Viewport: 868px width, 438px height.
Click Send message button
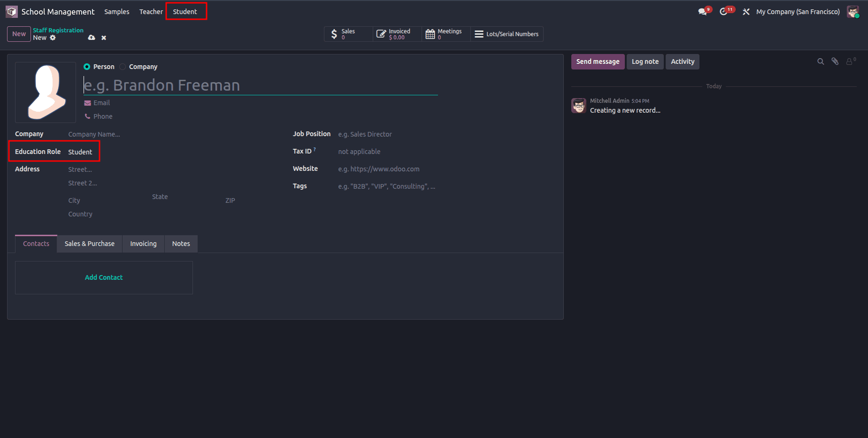point(598,61)
